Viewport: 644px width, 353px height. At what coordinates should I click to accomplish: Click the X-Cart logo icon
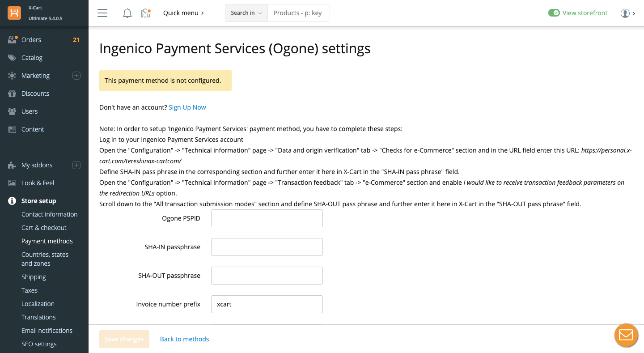tap(14, 13)
